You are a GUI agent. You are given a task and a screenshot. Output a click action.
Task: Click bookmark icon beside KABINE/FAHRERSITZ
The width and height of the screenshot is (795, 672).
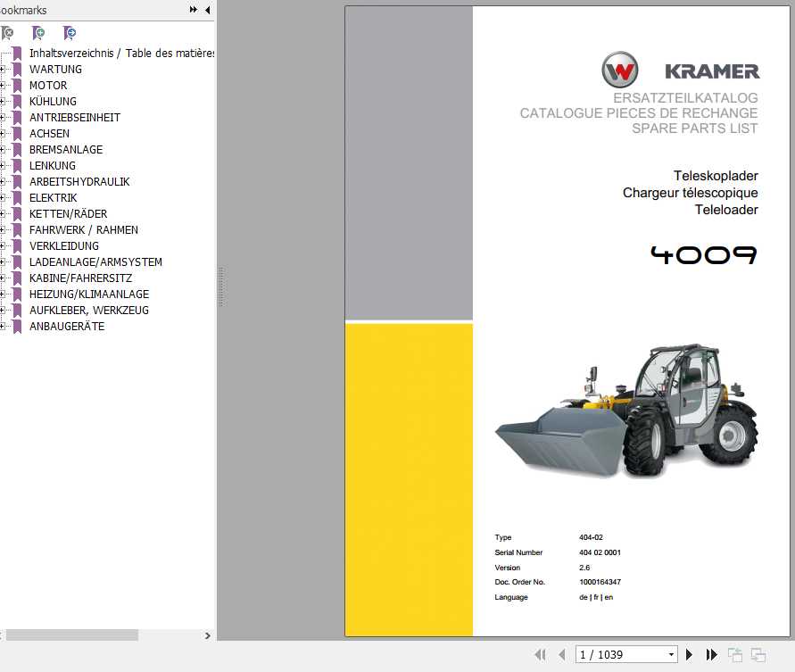click(x=17, y=278)
